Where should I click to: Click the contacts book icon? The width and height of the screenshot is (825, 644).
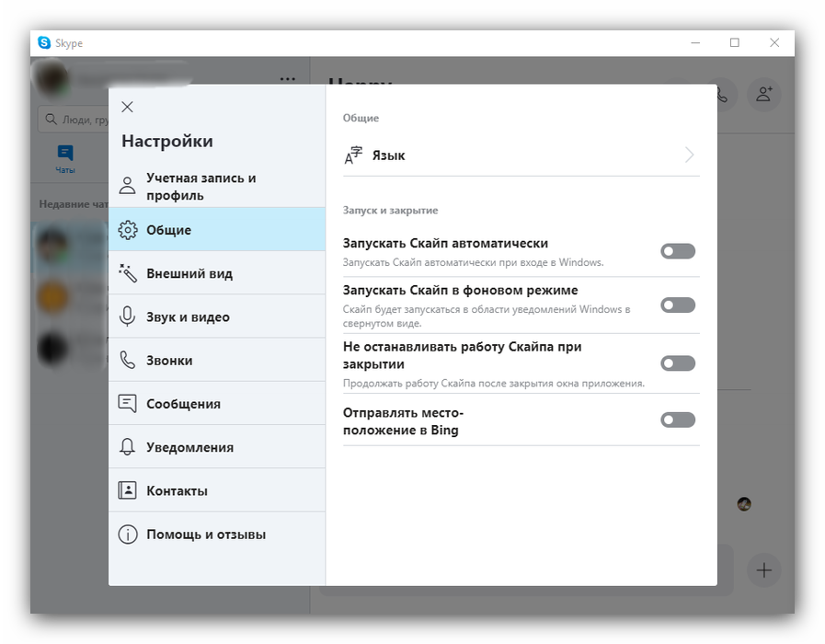(127, 490)
